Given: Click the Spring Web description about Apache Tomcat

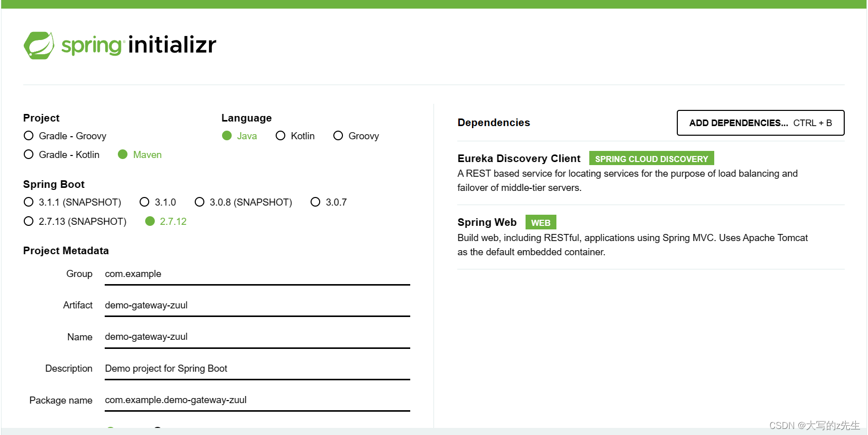Looking at the screenshot, I should (632, 245).
